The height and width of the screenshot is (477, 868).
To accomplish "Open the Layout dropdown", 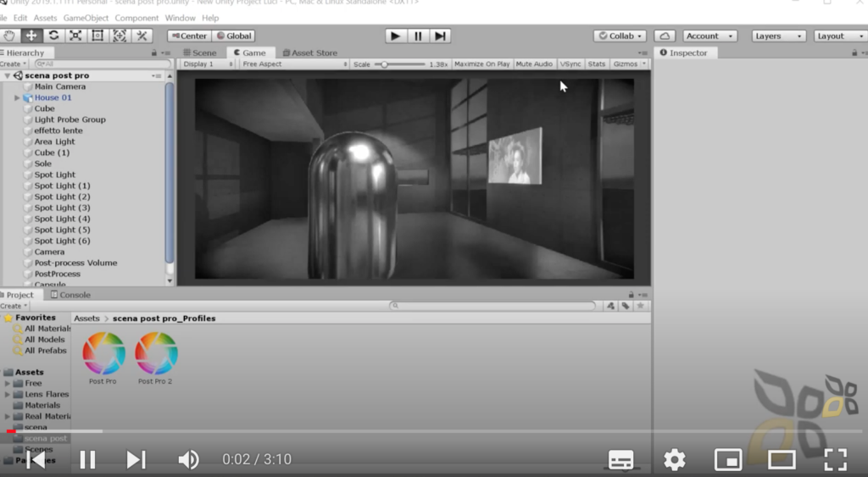I will click(x=840, y=36).
